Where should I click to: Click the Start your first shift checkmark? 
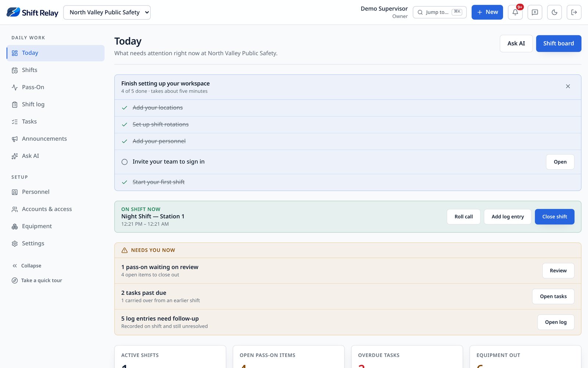(x=125, y=182)
